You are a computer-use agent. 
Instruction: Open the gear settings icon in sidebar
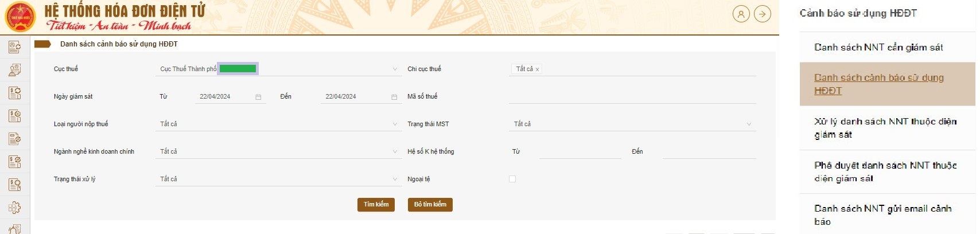coord(15,208)
